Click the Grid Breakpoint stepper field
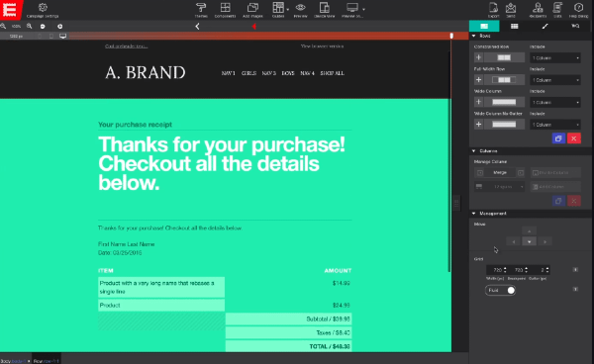This screenshot has width=594, height=364. 518,270
